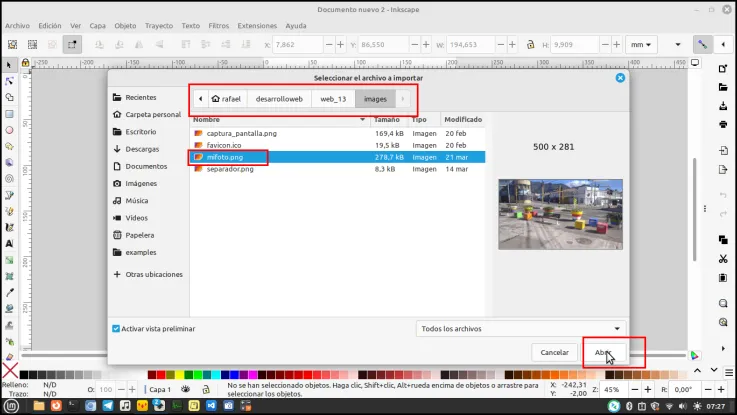Toggle layer Capa 1 visibility eye
Viewport: 737px width, 415px height.
pos(186,389)
